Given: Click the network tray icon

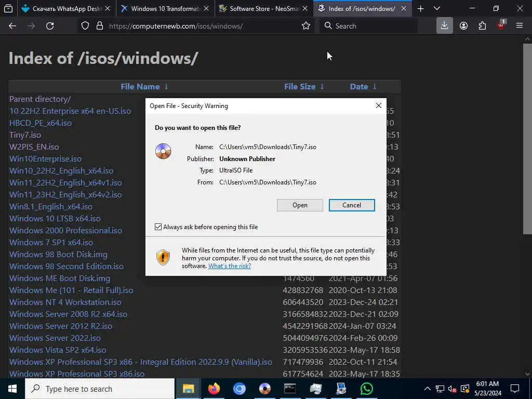Looking at the screenshot, I should click(x=440, y=389).
